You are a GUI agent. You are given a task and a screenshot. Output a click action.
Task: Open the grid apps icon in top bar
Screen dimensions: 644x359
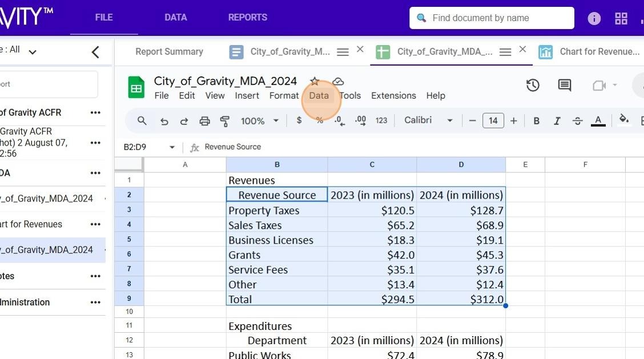(621, 18)
